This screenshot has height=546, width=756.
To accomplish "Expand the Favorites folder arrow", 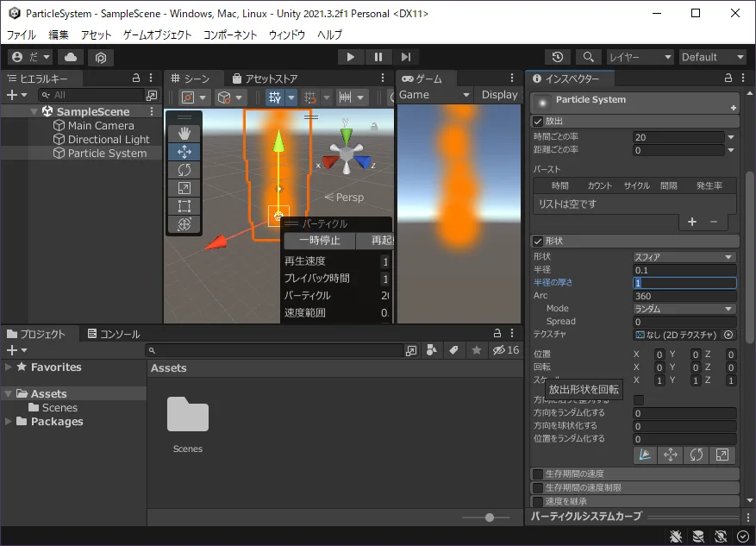I will click(9, 367).
